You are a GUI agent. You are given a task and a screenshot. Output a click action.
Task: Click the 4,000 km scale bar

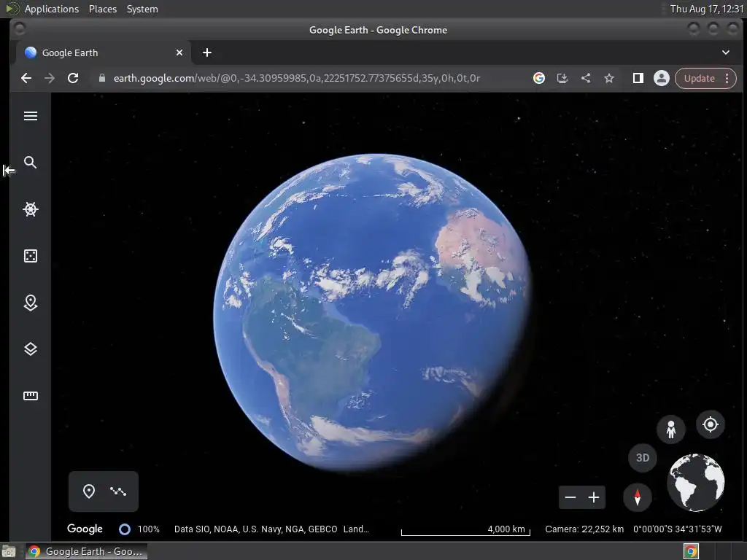(466, 530)
